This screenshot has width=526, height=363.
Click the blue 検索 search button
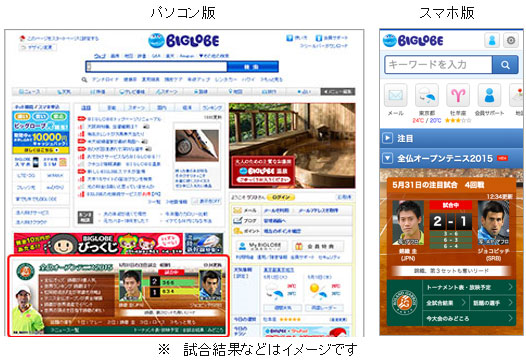click(x=252, y=67)
